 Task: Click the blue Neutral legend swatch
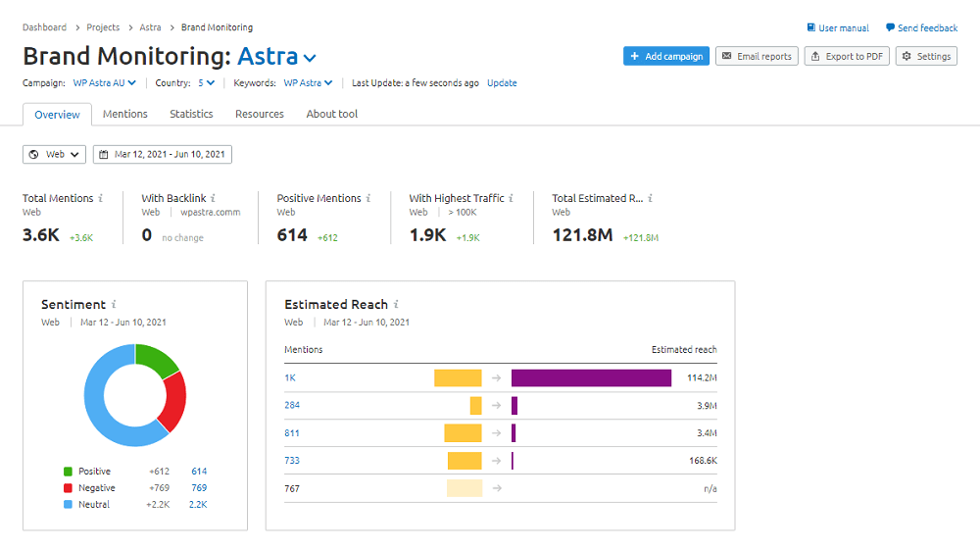pyautogui.click(x=69, y=505)
